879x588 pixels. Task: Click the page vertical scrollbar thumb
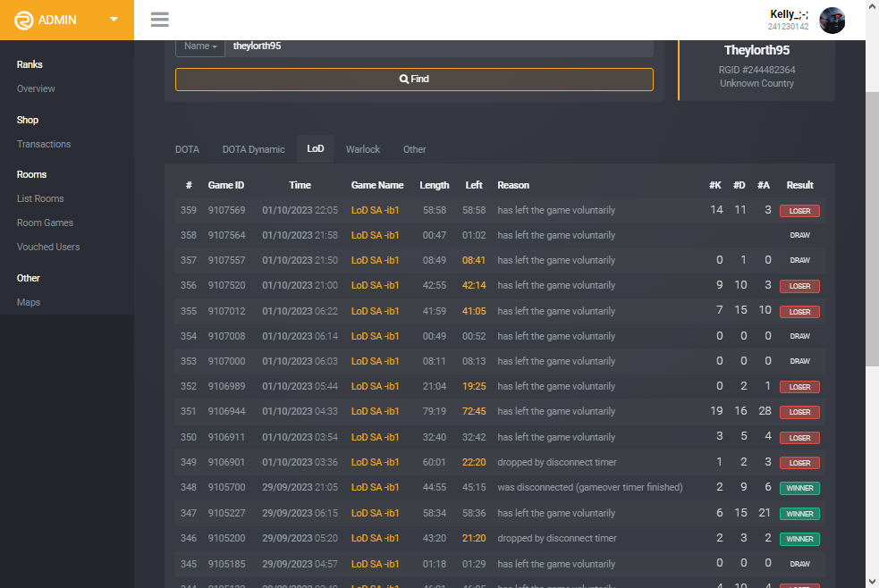click(872, 230)
